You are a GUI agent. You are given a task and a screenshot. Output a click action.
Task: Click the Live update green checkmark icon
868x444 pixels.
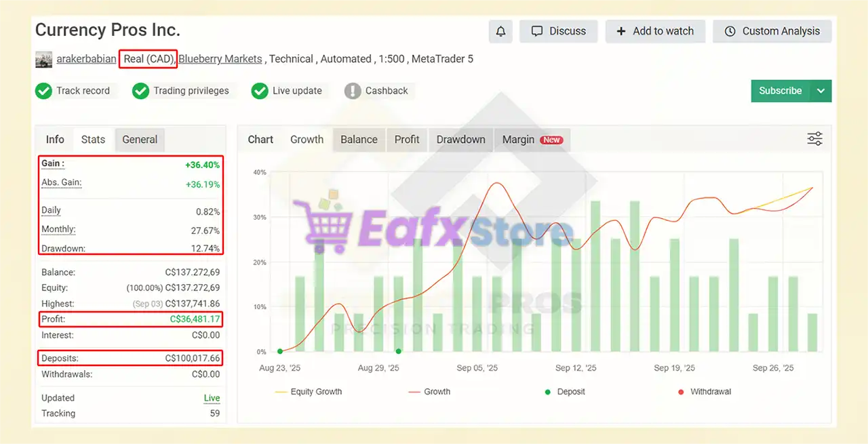pos(260,91)
